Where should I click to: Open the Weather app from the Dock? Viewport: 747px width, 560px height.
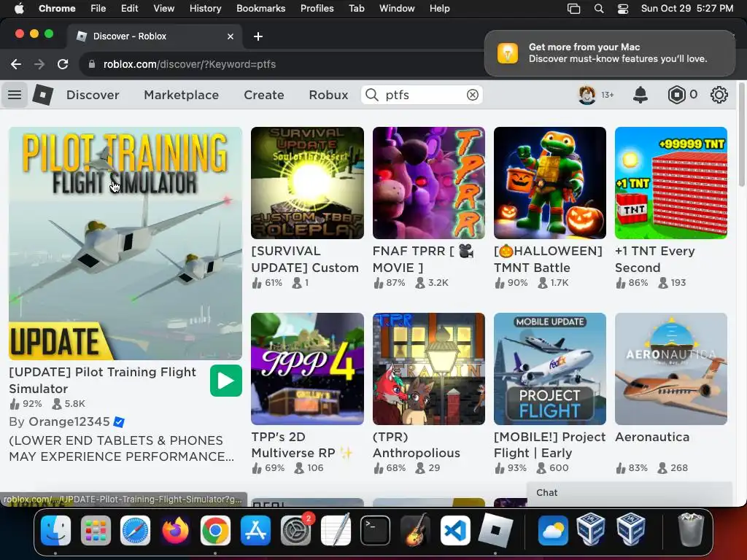553,530
